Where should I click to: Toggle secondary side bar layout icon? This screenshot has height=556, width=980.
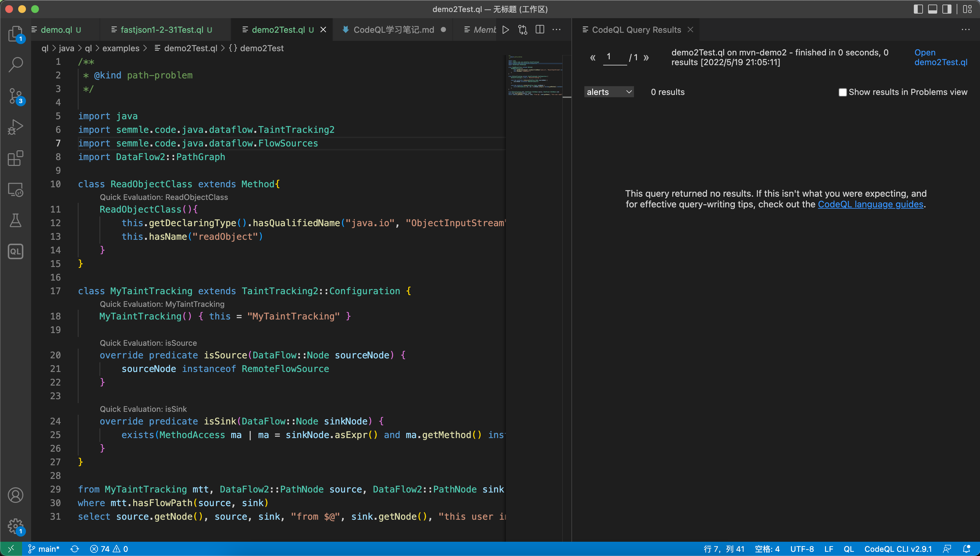point(947,9)
